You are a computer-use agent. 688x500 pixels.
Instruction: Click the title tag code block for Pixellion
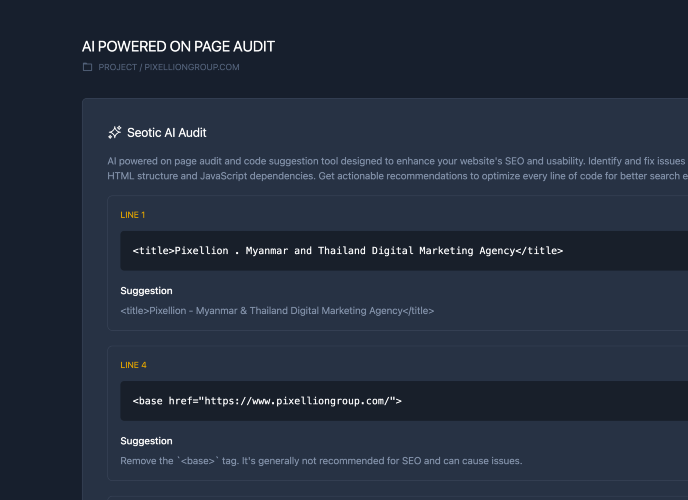[x=404, y=251]
